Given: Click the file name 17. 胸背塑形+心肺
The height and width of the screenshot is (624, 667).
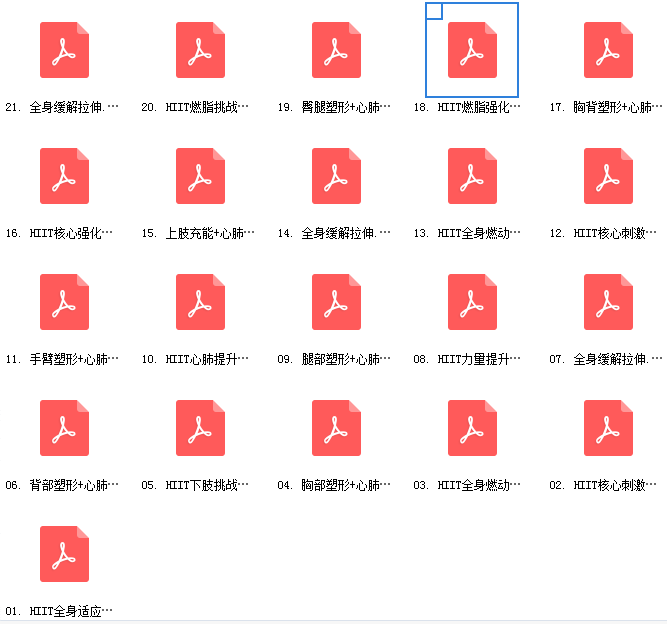Looking at the screenshot, I should point(606,107).
